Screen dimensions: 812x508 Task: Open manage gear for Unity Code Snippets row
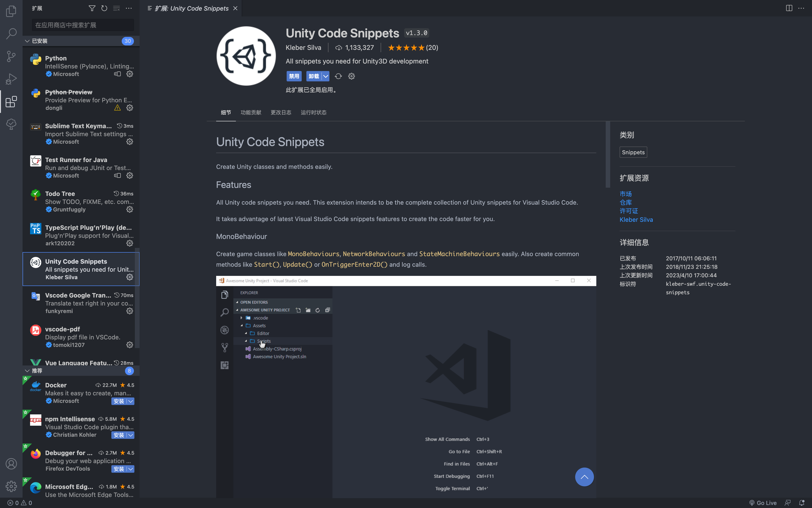[130, 277]
